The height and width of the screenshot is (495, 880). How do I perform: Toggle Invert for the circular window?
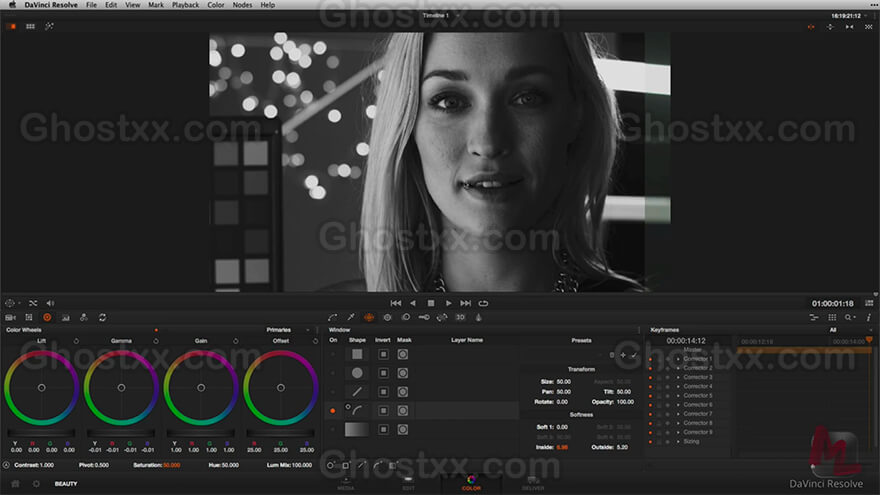(383, 373)
